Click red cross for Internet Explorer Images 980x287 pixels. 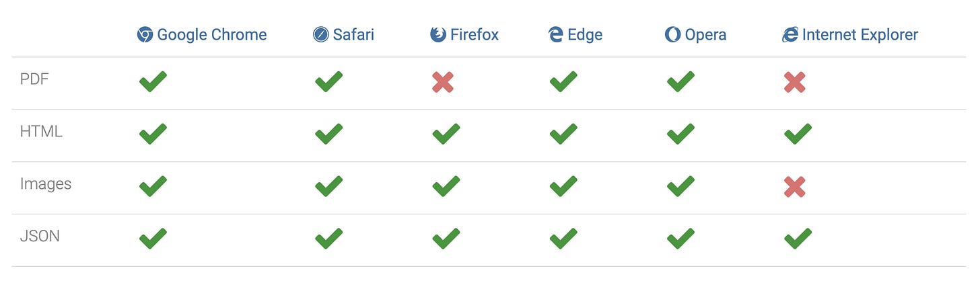coord(795,187)
